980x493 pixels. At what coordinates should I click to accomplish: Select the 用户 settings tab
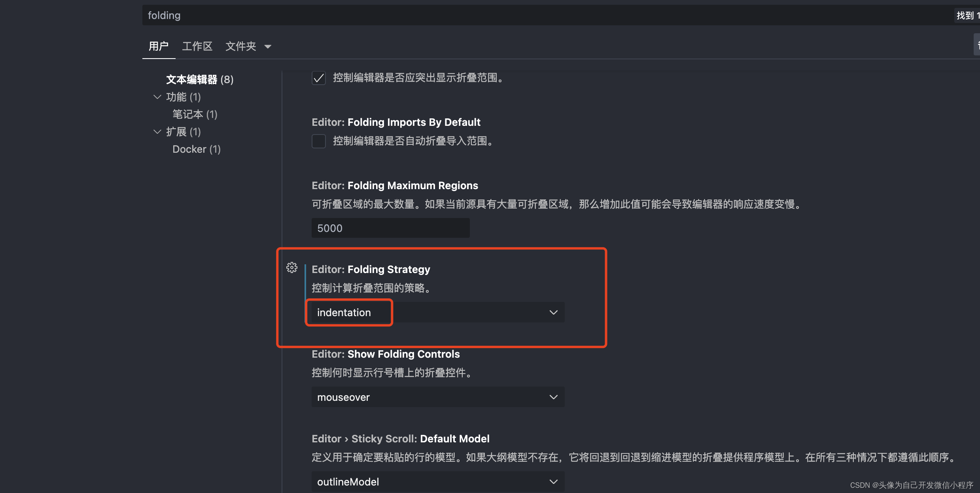click(x=159, y=46)
